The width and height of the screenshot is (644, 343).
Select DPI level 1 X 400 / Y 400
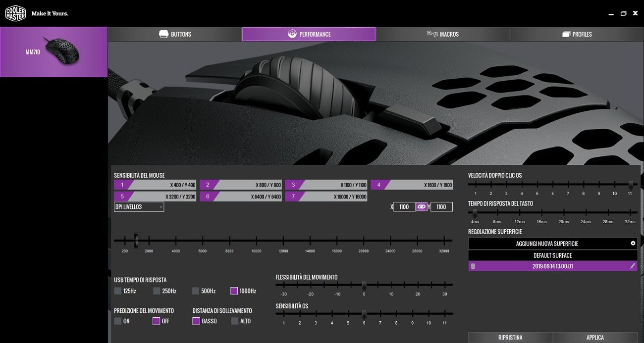tap(155, 185)
